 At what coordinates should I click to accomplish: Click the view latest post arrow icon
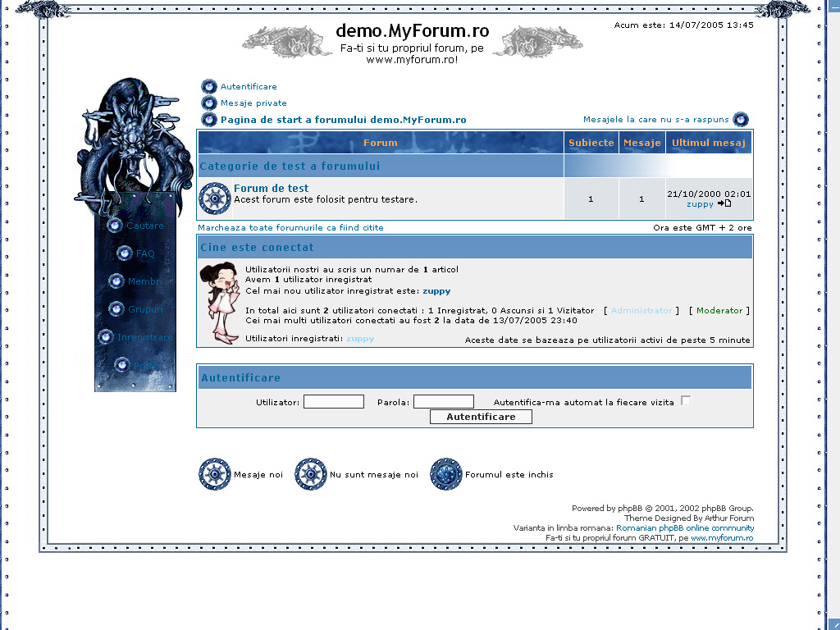(724, 203)
